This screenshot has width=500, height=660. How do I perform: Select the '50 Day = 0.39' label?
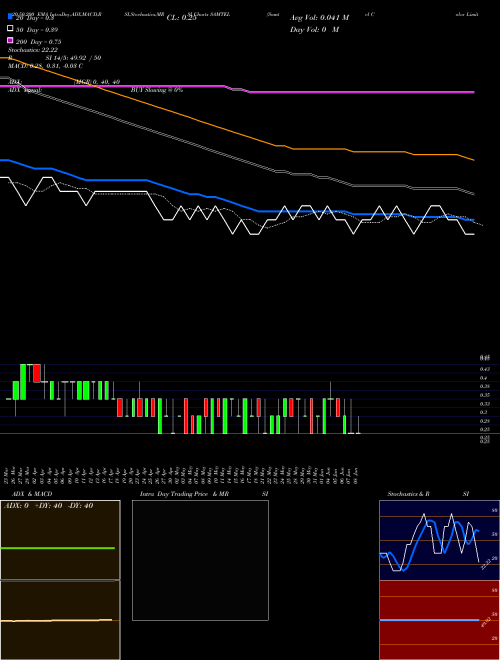(37, 30)
